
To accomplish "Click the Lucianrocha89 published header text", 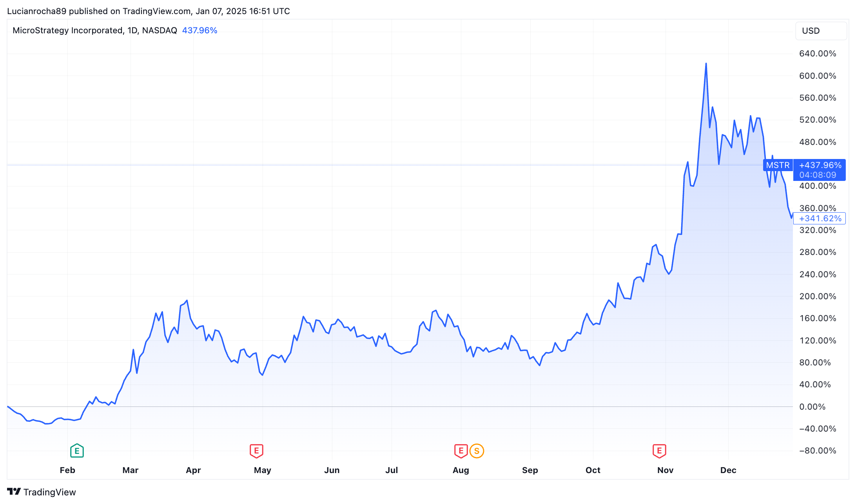I will pos(149,11).
